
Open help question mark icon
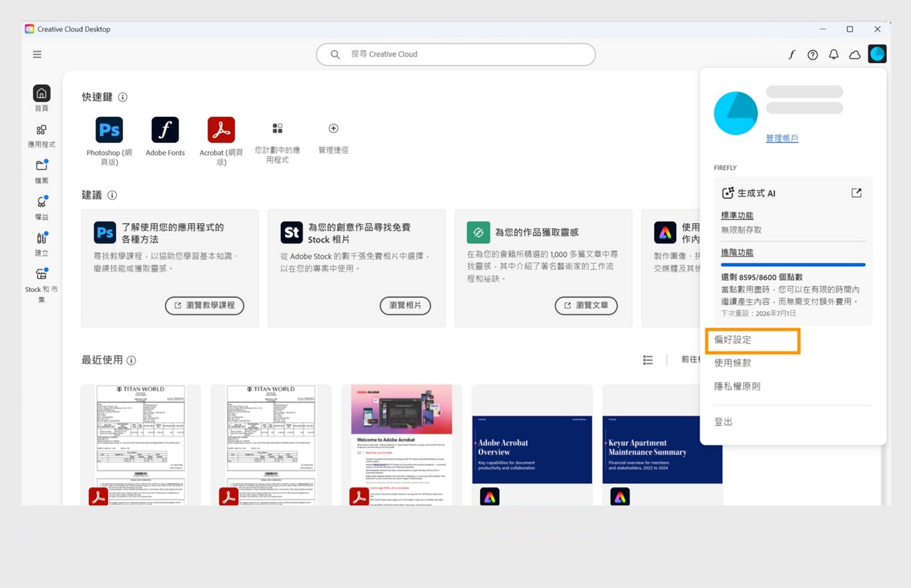(813, 55)
